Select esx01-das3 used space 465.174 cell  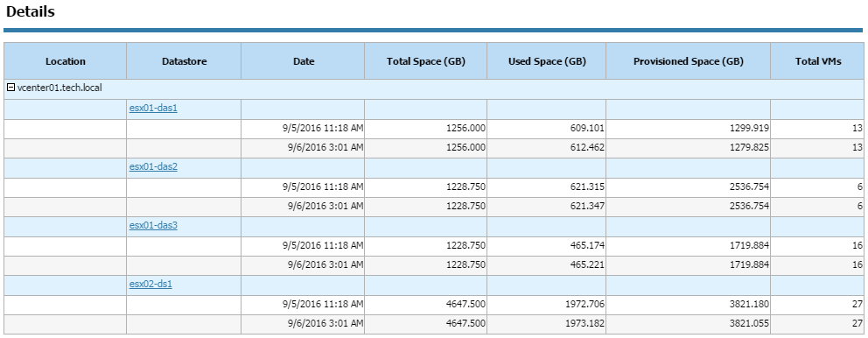547,245
